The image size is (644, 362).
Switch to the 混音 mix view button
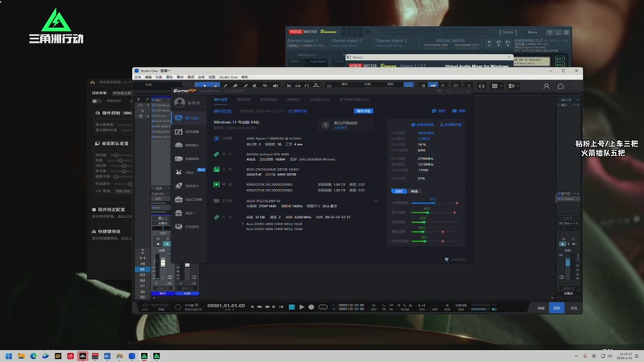pos(557,308)
